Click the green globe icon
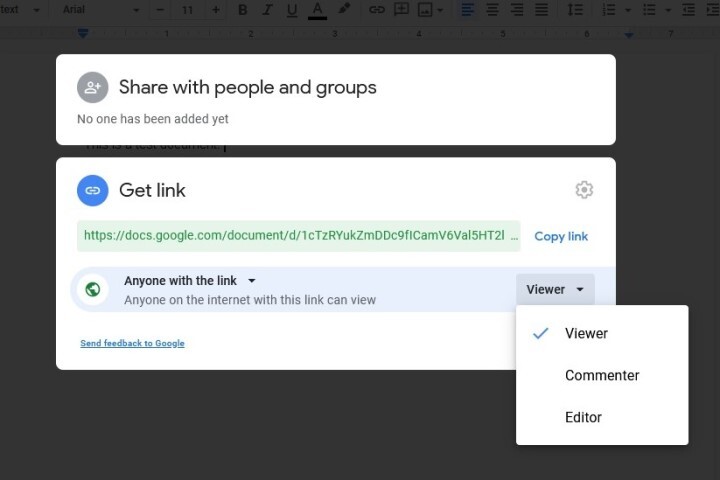Viewport: 720px width, 480px height. pyautogui.click(x=93, y=289)
